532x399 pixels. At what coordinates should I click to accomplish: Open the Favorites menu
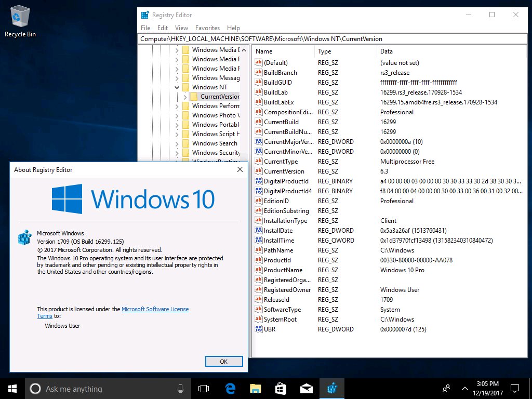click(207, 28)
